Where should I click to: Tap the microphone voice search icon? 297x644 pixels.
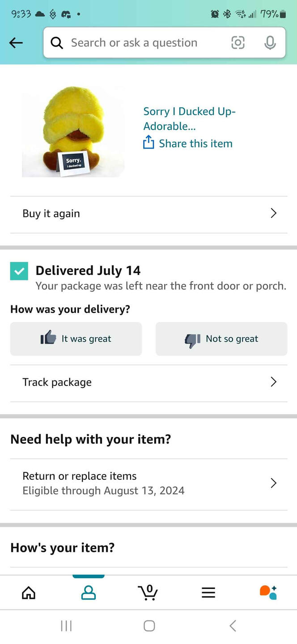point(270,42)
